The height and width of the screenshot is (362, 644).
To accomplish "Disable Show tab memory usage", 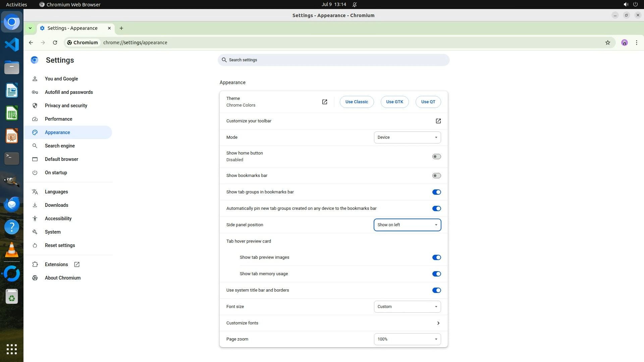I will (436, 274).
